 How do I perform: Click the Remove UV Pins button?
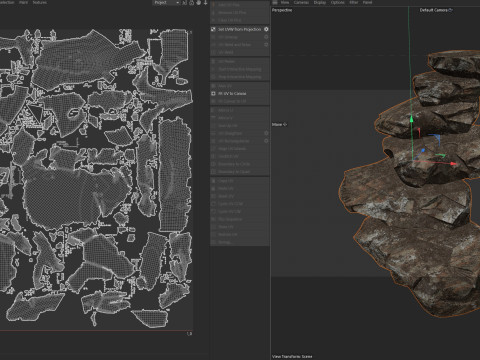pyautogui.click(x=239, y=12)
